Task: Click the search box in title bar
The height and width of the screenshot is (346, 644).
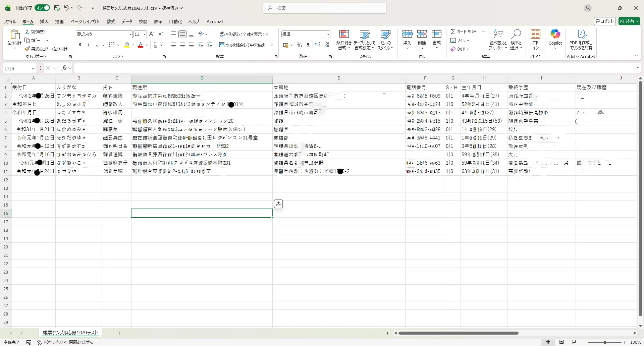Action: click(324, 8)
